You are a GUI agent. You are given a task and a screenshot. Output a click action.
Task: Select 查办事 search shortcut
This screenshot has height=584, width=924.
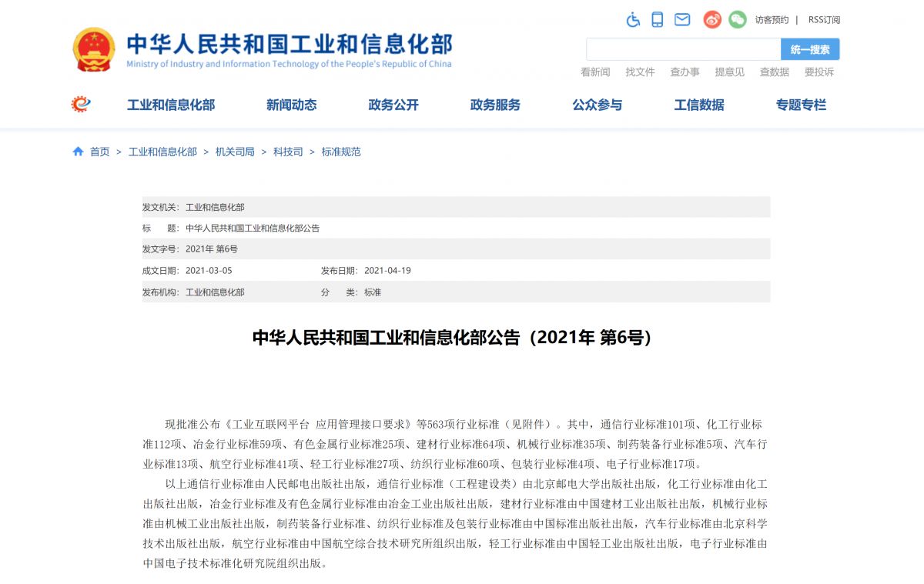point(685,72)
